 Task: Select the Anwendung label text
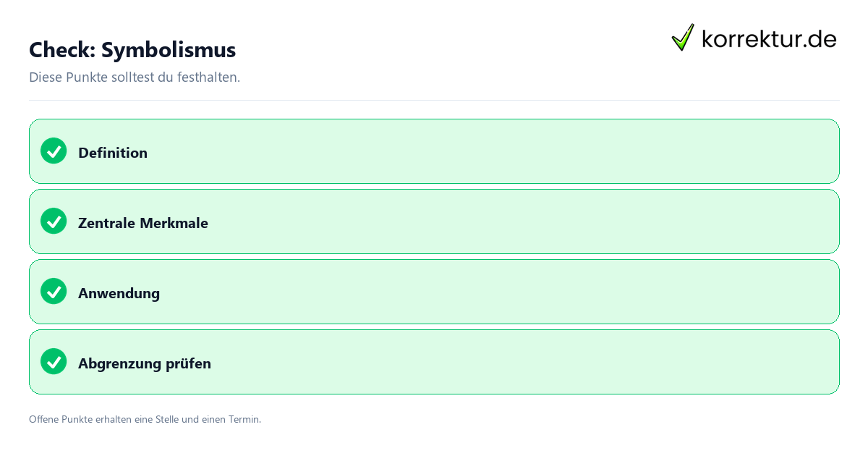pos(119,293)
